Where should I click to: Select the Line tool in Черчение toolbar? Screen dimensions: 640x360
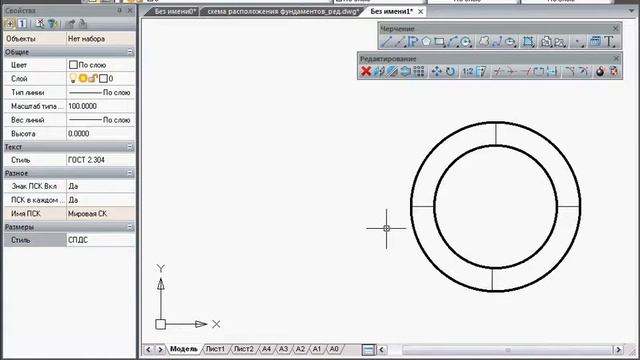coord(386,42)
